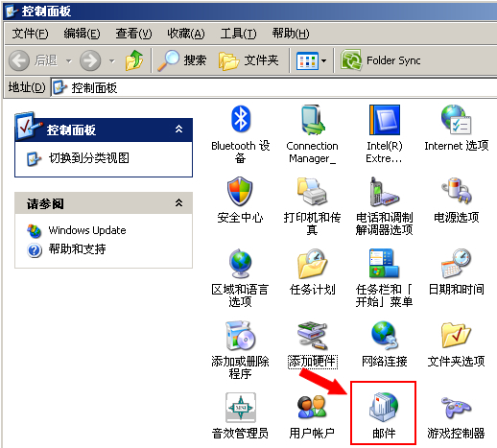Expand the 后退 history dropdown arrow
Viewport: 497px width, 448px height.
tap(69, 60)
